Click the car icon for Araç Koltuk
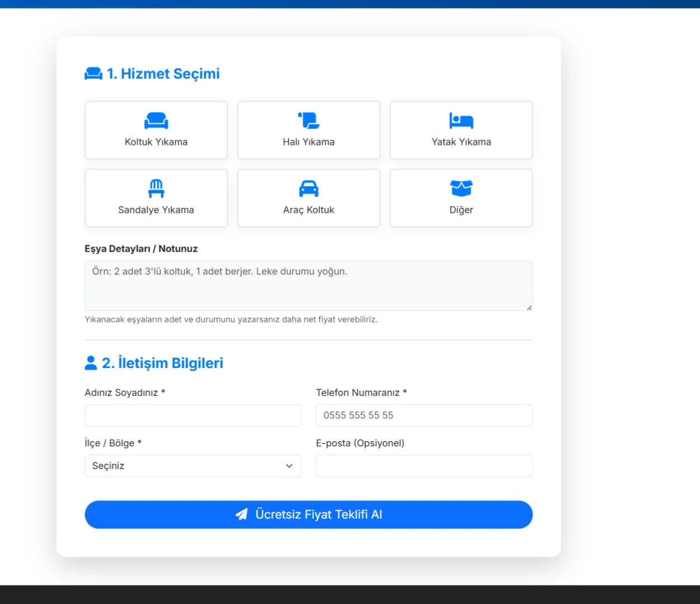This screenshot has width=700, height=604. tap(308, 188)
